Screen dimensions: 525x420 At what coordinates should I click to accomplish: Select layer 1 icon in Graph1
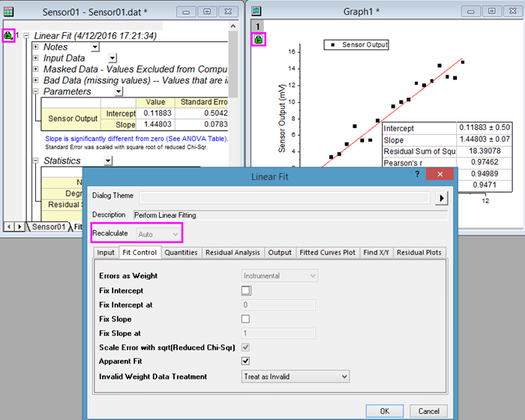[x=257, y=25]
